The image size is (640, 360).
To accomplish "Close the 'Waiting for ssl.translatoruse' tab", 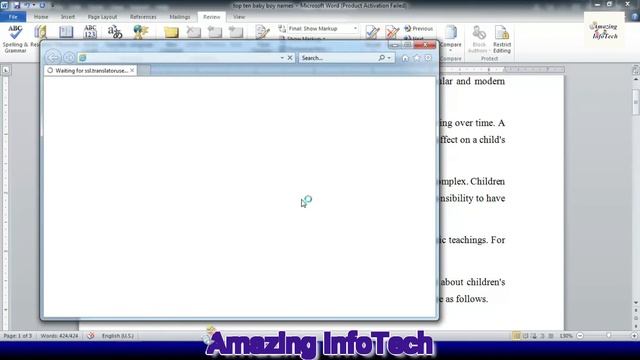I will coord(132,70).
